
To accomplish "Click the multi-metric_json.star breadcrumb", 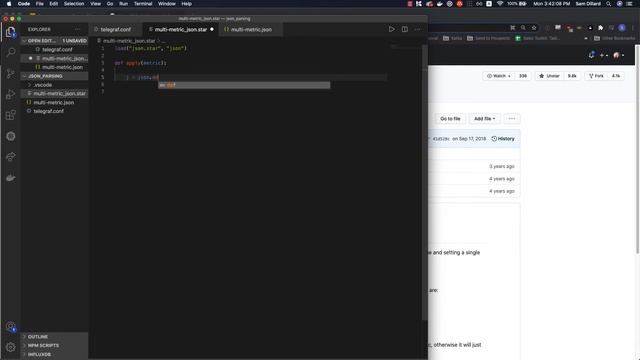I will [x=129, y=41].
